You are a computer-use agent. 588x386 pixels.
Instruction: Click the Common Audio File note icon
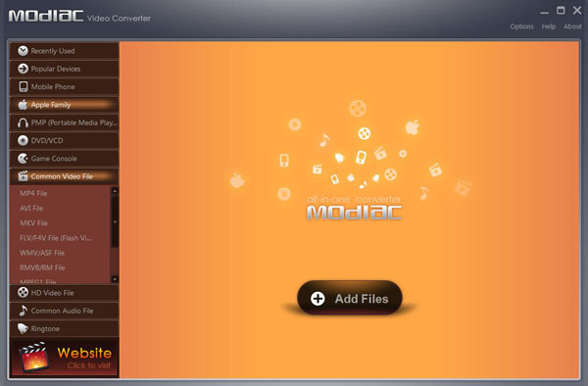tap(23, 311)
